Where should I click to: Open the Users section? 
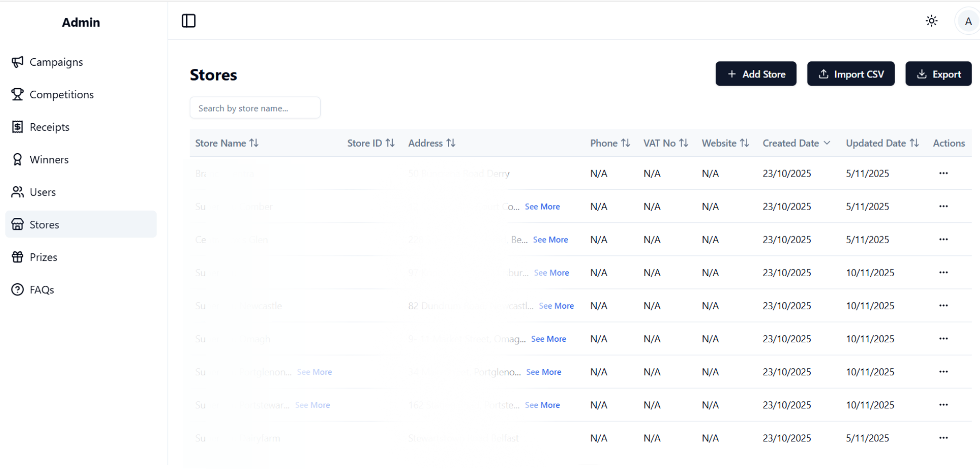[43, 192]
